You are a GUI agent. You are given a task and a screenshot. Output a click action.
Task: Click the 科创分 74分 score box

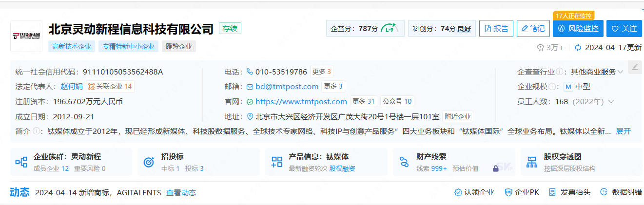[442, 28]
